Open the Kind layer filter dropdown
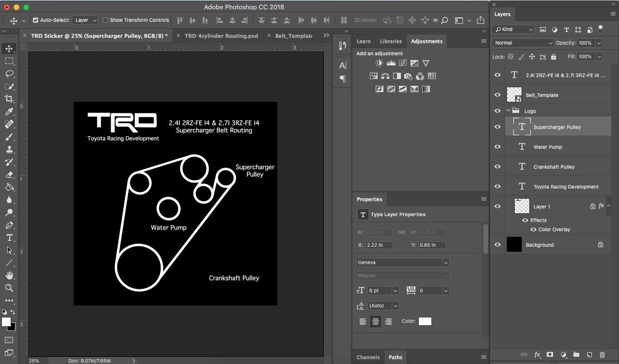The height and width of the screenshot is (364, 619). (513, 30)
